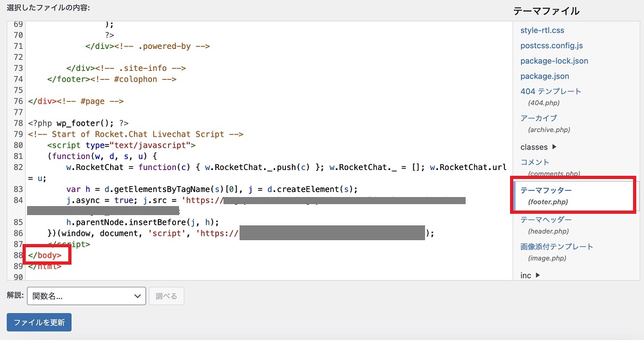Click ファイルを更新 to save the file
Viewport: 644px width, 340px height.
pos(39,323)
